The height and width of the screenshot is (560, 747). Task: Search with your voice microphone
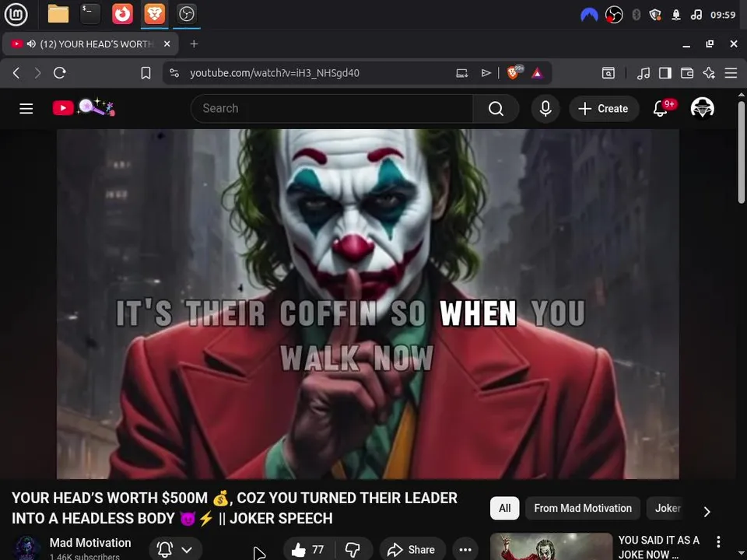click(545, 109)
